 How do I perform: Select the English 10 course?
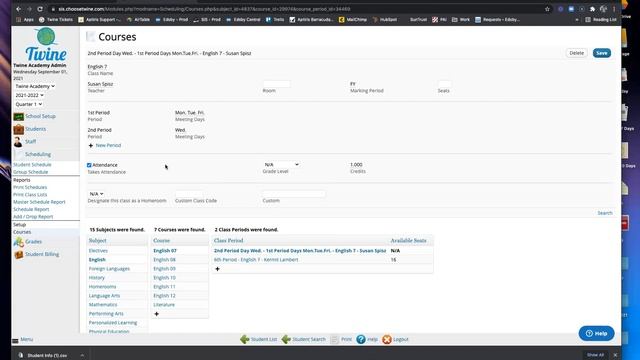pos(164,278)
